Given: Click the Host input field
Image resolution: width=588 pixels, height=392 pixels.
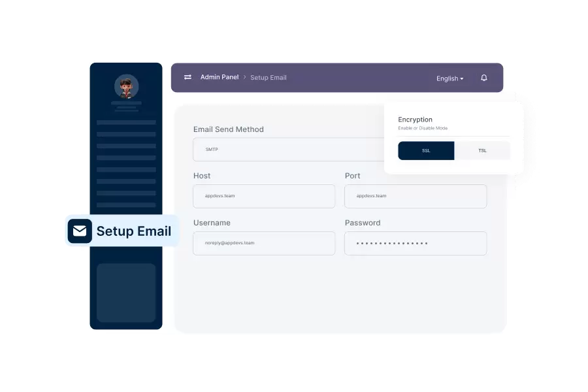Looking at the screenshot, I should point(264,196).
